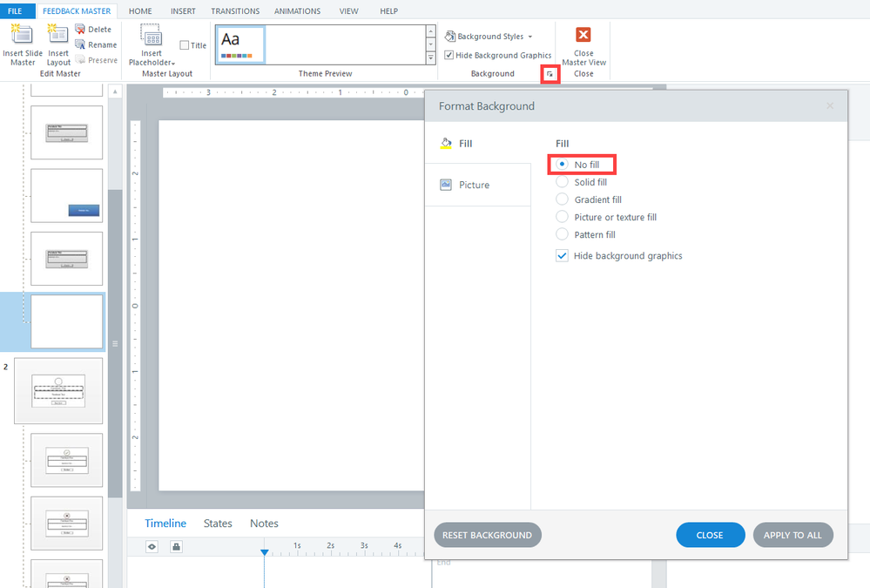This screenshot has width=870, height=588.
Task: Open the Background Styles dropdown
Action: coord(489,36)
